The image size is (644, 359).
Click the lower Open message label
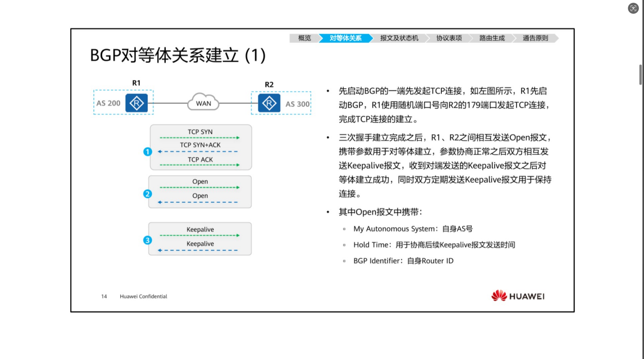coord(200,196)
